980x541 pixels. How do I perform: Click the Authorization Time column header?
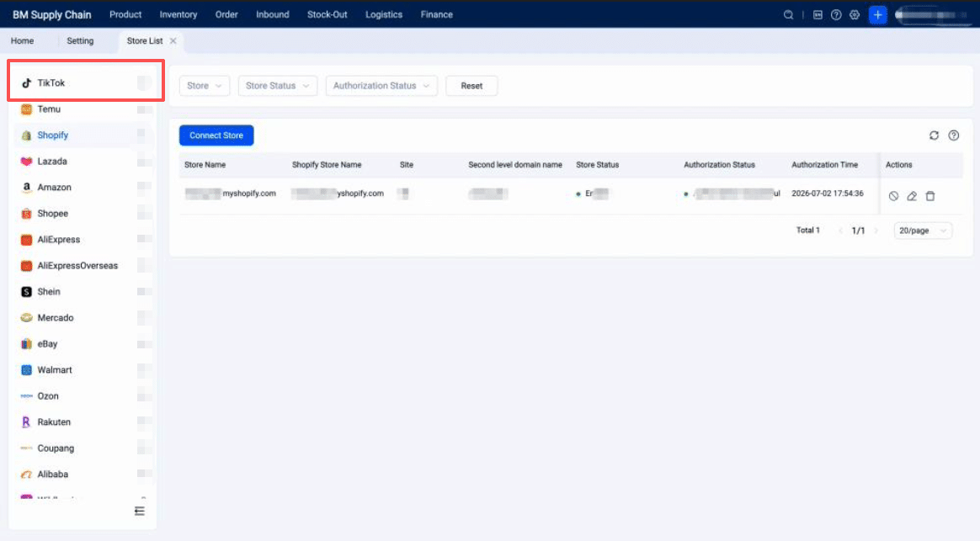pyautogui.click(x=824, y=165)
